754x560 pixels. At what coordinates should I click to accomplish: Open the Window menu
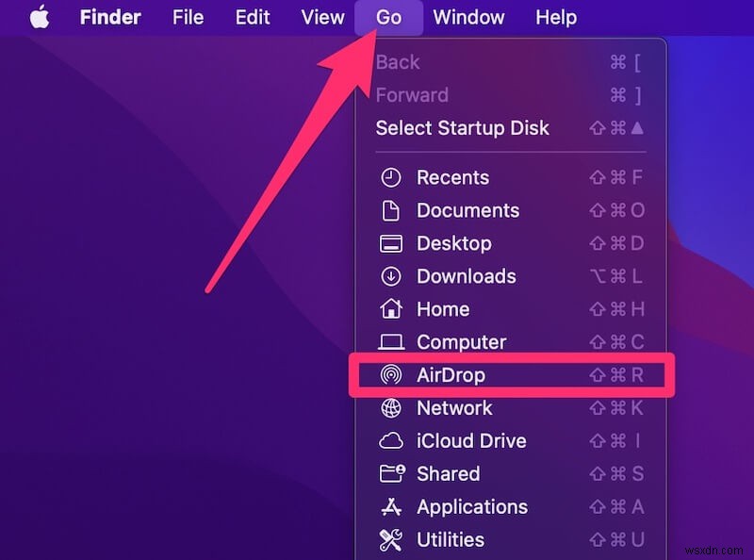pyautogui.click(x=468, y=16)
